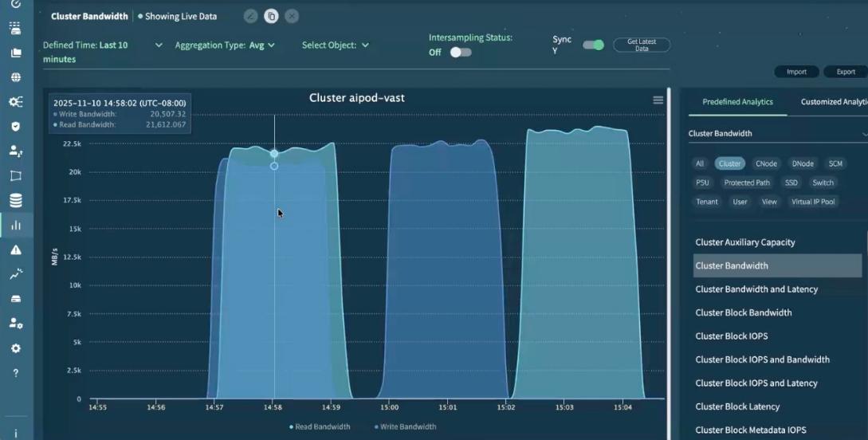Open the trend line chart sidebar icon
Screen dimensions: 868x440
pyautogui.click(x=15, y=274)
